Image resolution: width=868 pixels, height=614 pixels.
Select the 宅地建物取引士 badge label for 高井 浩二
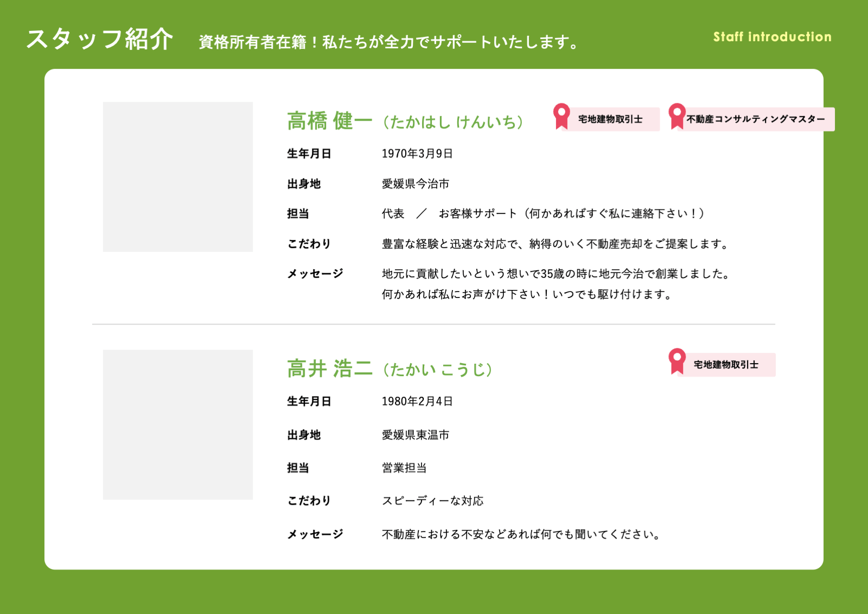click(726, 365)
